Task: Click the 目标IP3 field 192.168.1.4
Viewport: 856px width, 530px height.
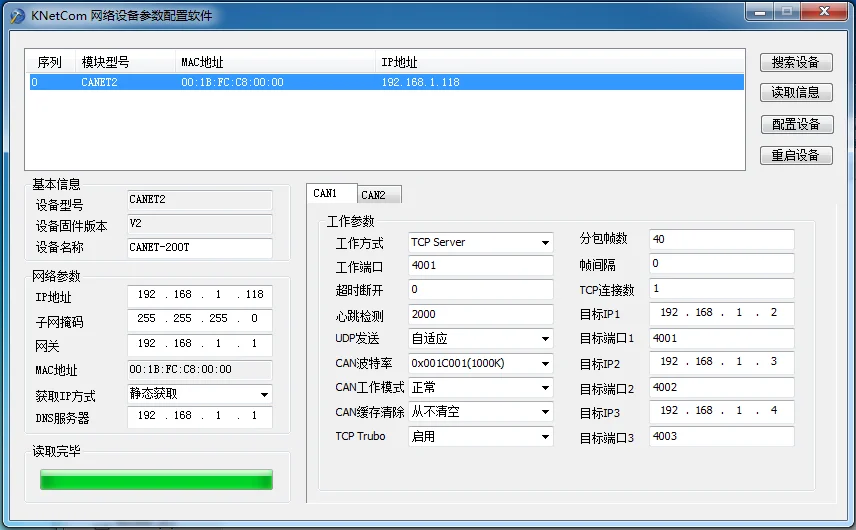Action: pos(722,412)
